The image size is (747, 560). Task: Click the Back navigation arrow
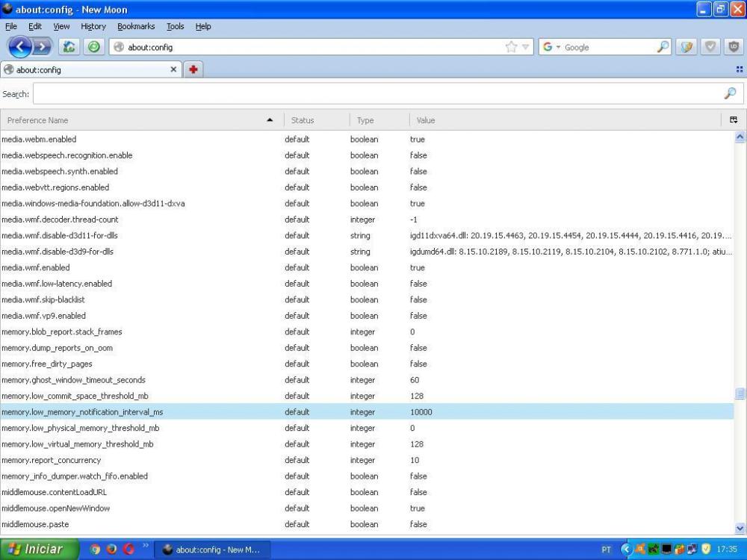click(x=20, y=47)
